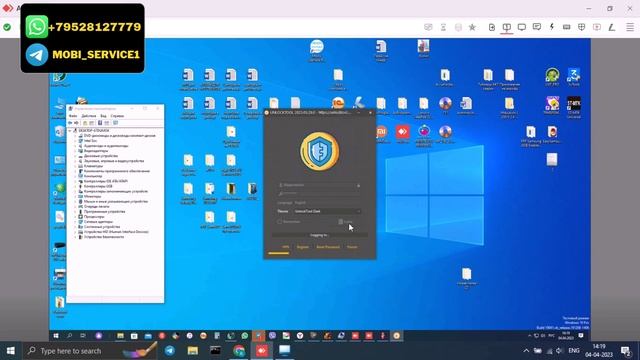The image size is (640, 360).
Task: Click the monitor display icon in AnyDesk toolbar
Action: pos(522,27)
